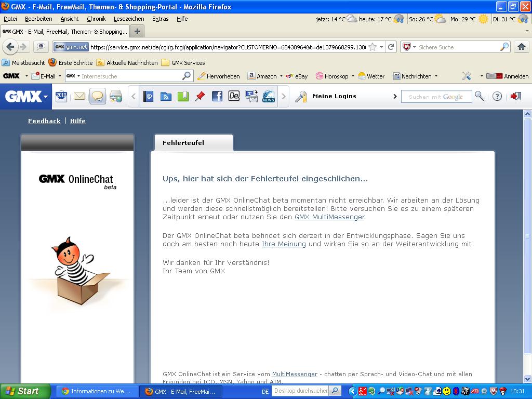Click the Windows Start button
Viewport: 532px width, 399px height.
[25, 391]
